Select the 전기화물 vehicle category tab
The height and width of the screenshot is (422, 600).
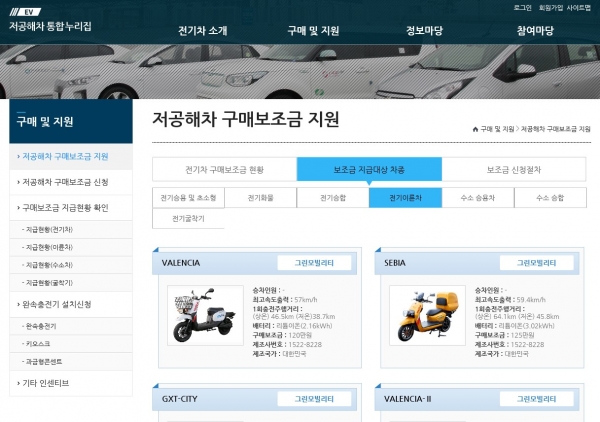(260, 198)
